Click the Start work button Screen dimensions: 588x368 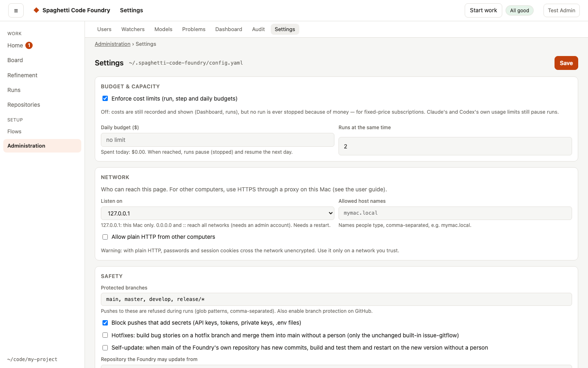(483, 11)
